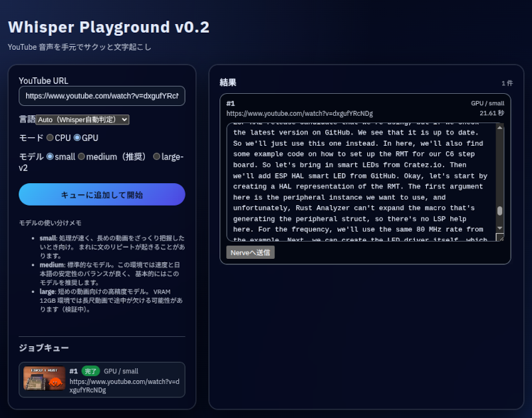Click the transcript scrollbar up arrow
Image resolution: width=532 pixels, height=418 pixels.
tap(500, 128)
